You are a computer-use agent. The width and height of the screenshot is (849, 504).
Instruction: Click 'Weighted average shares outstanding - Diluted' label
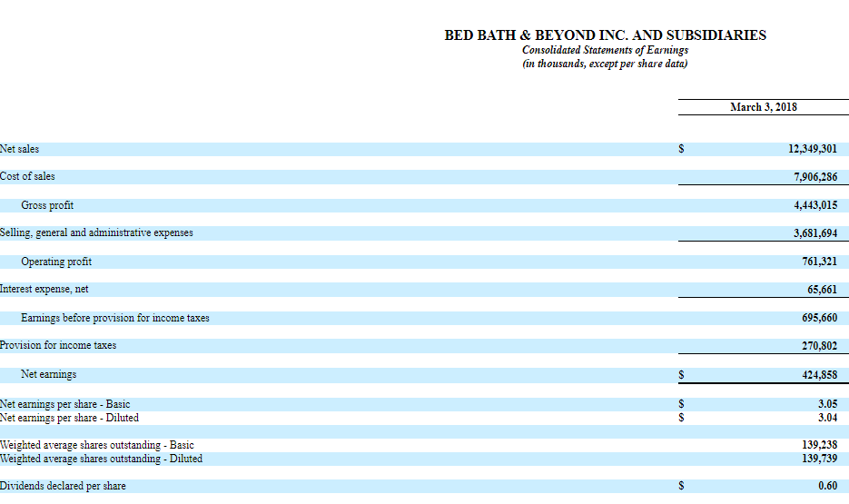pos(102,459)
